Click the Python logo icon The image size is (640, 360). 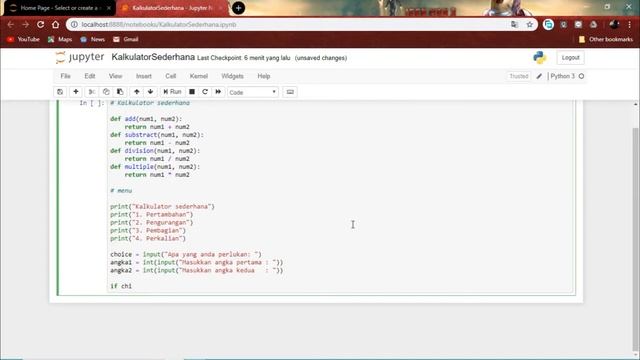pos(540,58)
